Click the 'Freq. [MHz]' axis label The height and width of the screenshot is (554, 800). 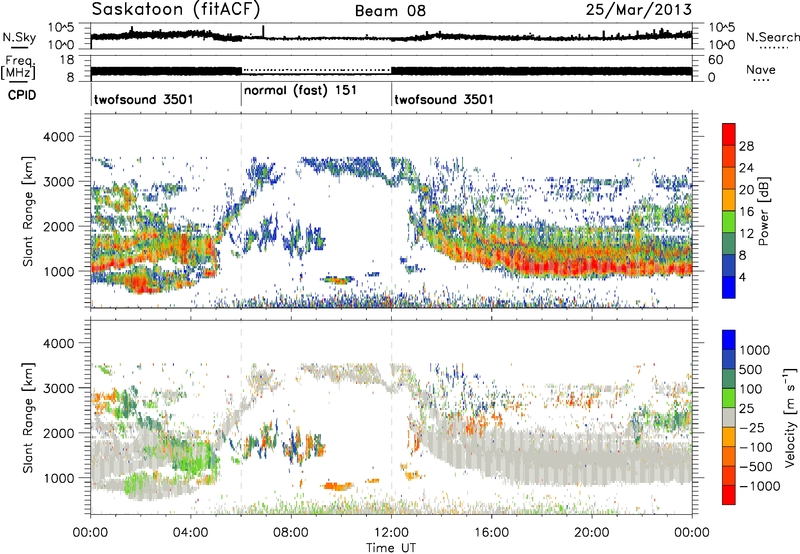coord(19,68)
